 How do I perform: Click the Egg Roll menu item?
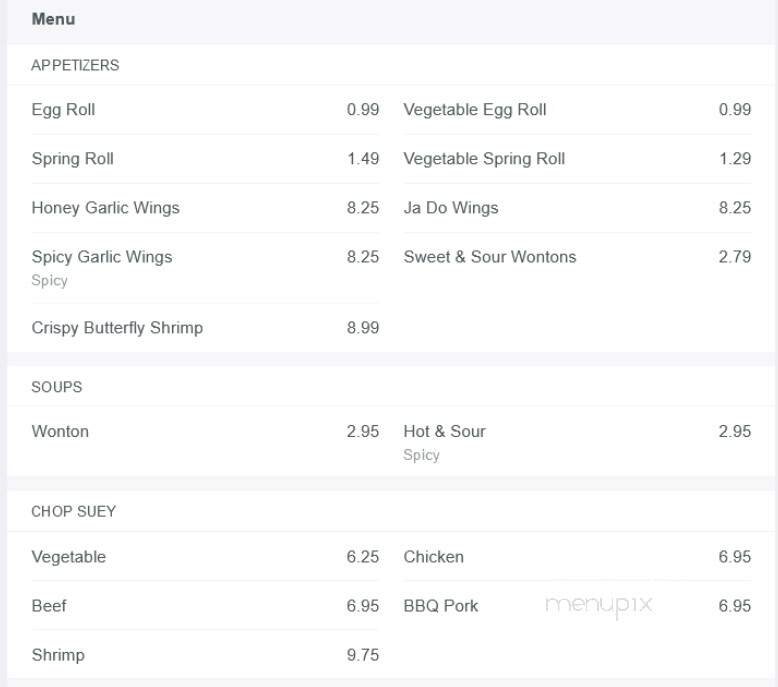(64, 110)
